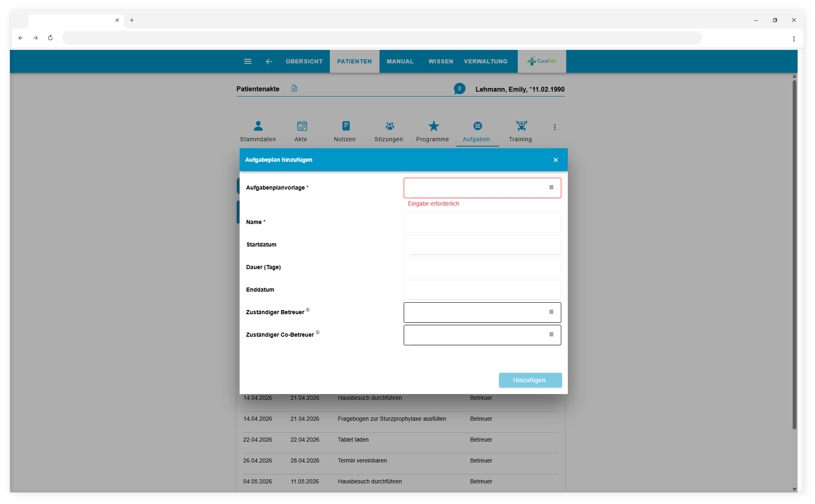Focus the Dauer (Tage) field
This screenshot has height=504, width=815.
[482, 267]
